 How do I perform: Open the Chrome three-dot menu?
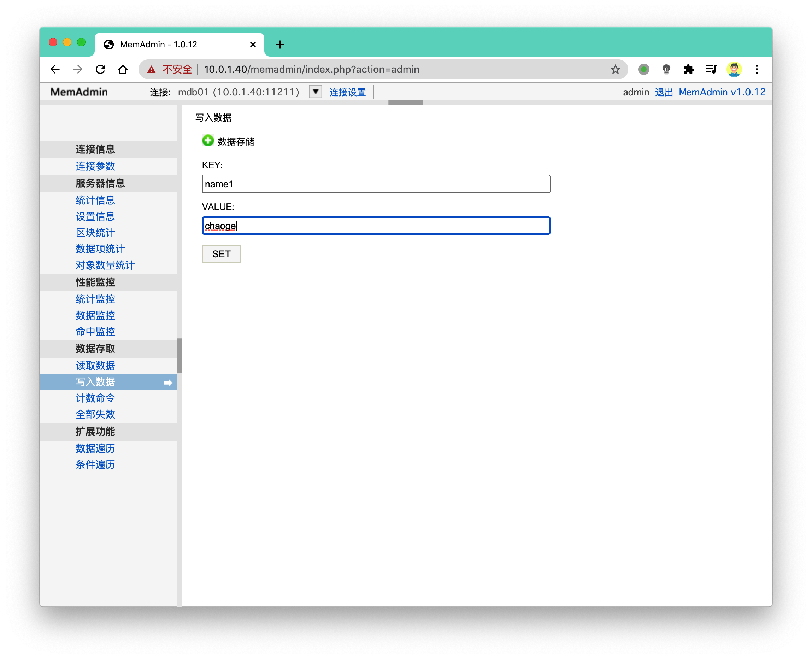click(757, 69)
